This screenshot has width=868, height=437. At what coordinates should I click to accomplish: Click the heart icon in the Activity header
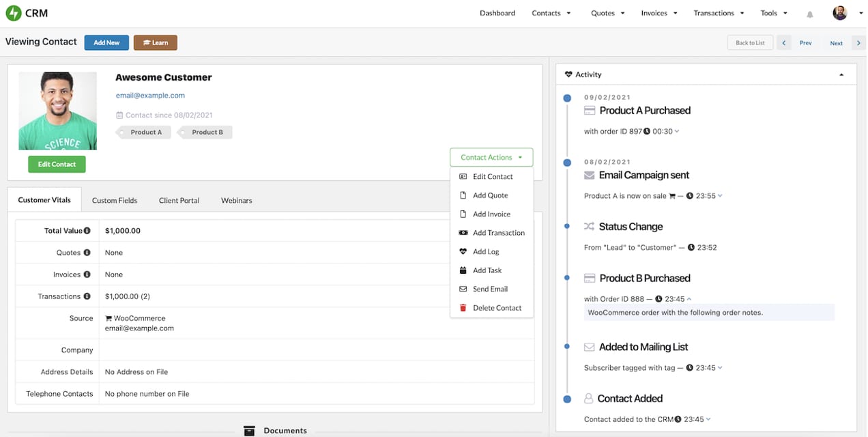[x=570, y=74]
